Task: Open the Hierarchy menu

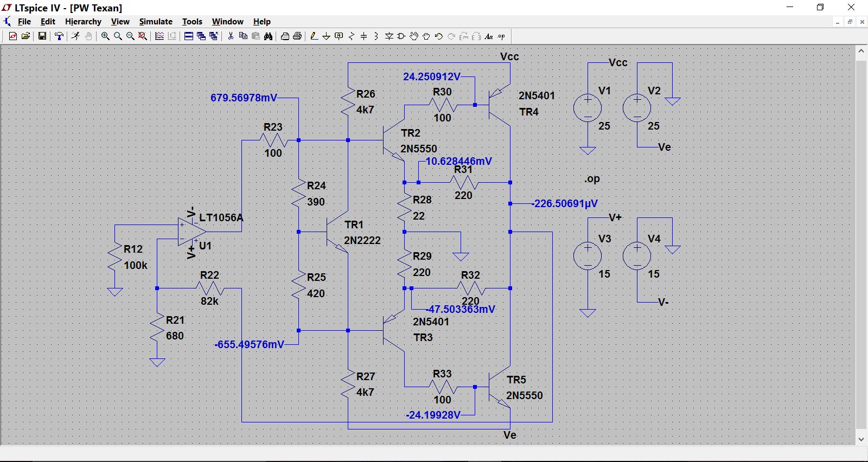Action: pyautogui.click(x=83, y=22)
